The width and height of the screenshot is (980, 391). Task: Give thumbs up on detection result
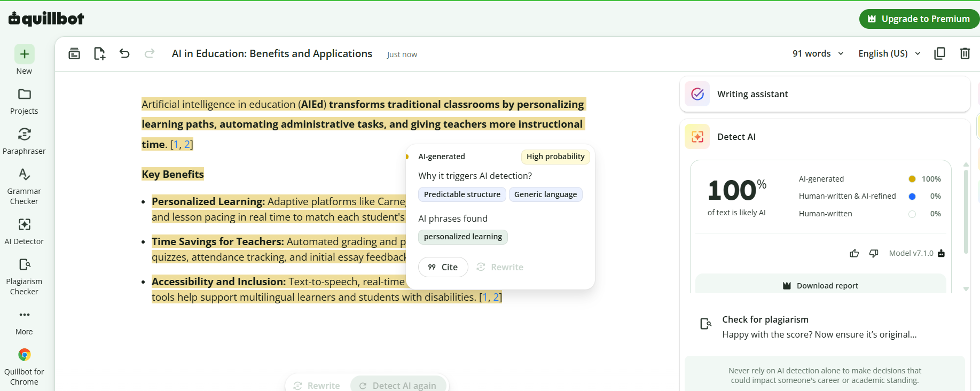tap(854, 253)
